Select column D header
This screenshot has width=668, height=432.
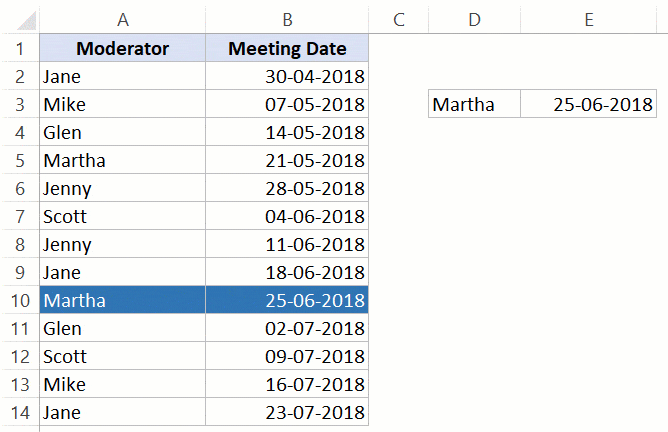coord(475,20)
